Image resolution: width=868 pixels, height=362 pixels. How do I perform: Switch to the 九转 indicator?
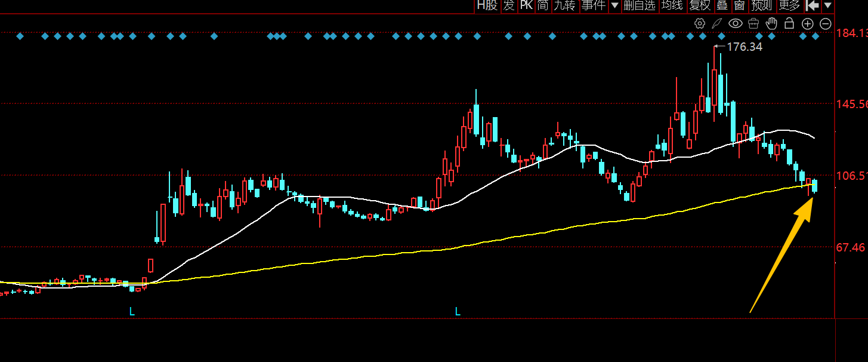(564, 5)
